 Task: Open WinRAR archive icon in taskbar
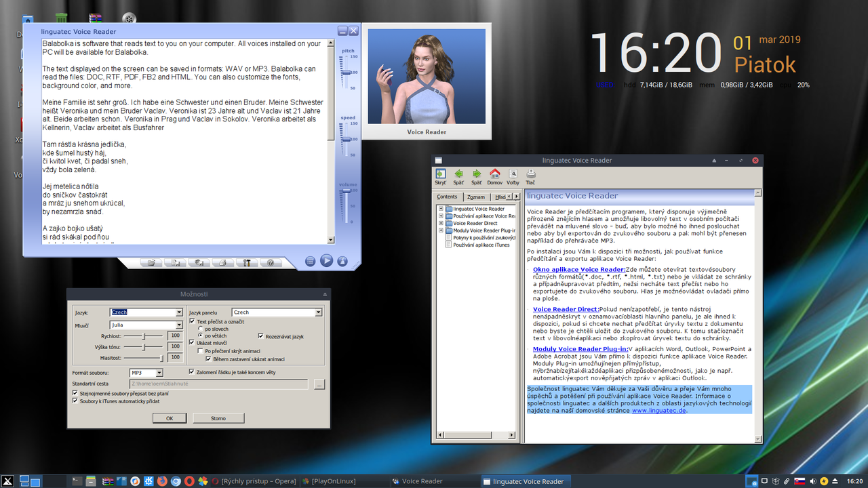click(x=107, y=481)
